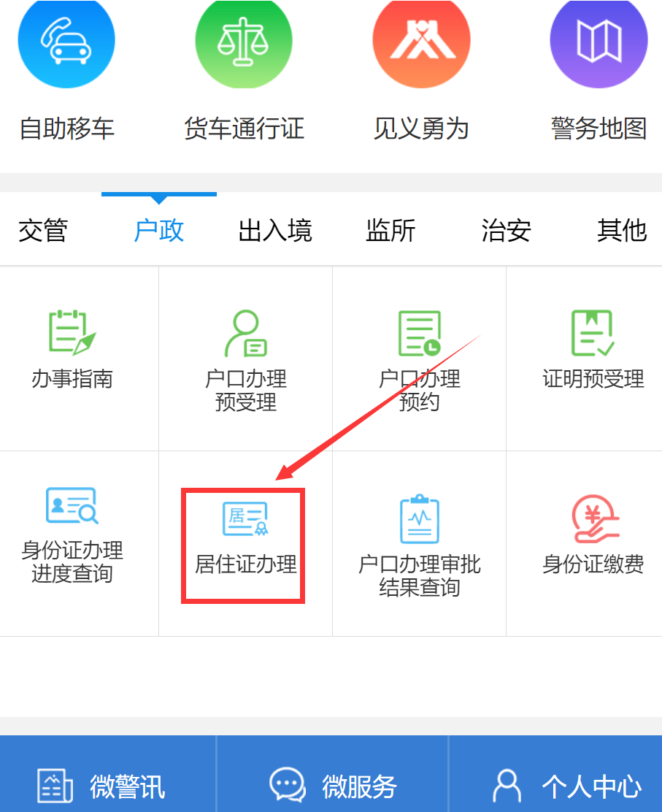Go to 个人中心 in bottom bar

pos(566,786)
